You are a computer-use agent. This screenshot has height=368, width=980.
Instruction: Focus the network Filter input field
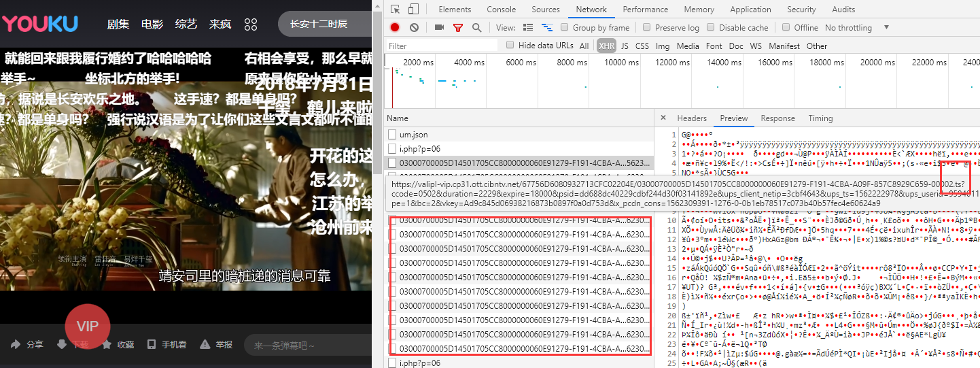[x=442, y=46]
